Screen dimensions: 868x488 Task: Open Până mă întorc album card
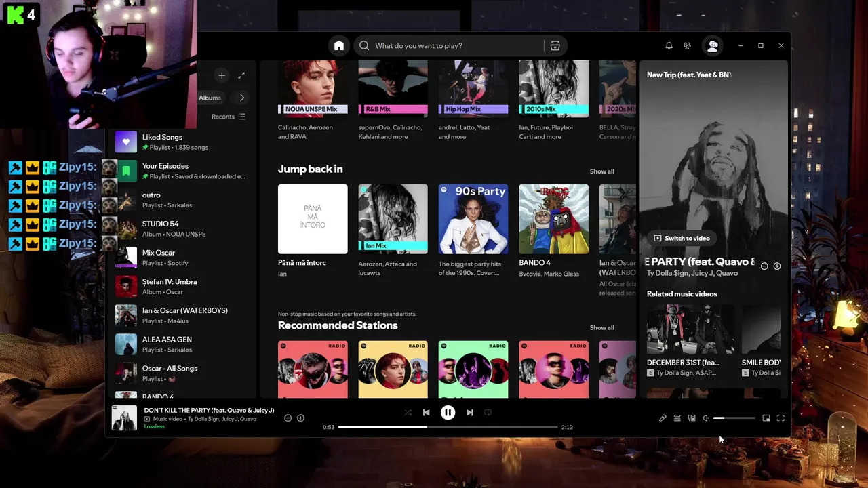click(x=313, y=232)
